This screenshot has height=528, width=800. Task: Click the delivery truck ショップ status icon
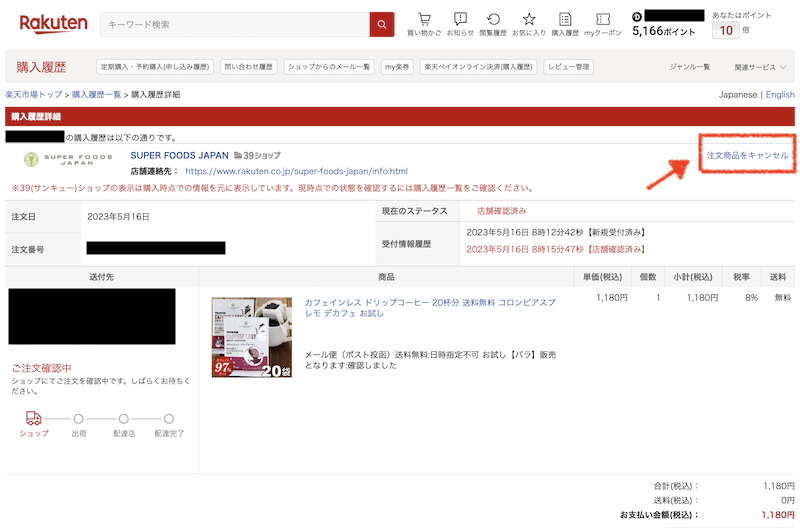pyautogui.click(x=34, y=418)
